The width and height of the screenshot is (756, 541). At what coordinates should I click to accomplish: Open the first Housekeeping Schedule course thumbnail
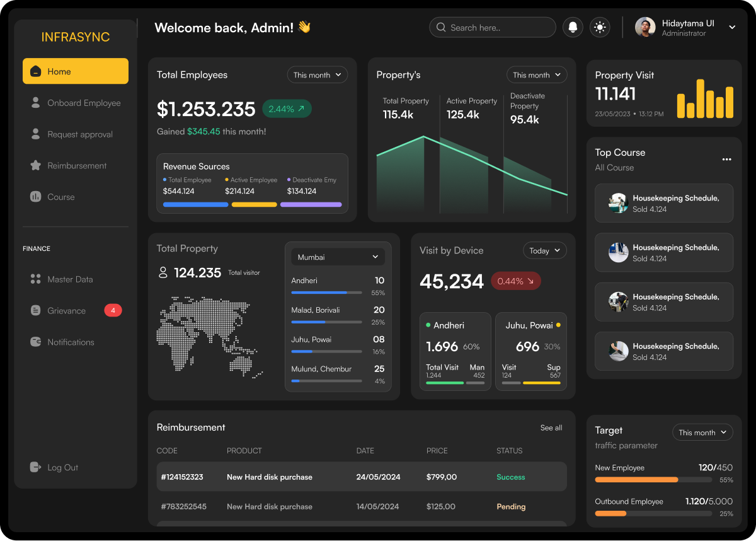tap(618, 203)
